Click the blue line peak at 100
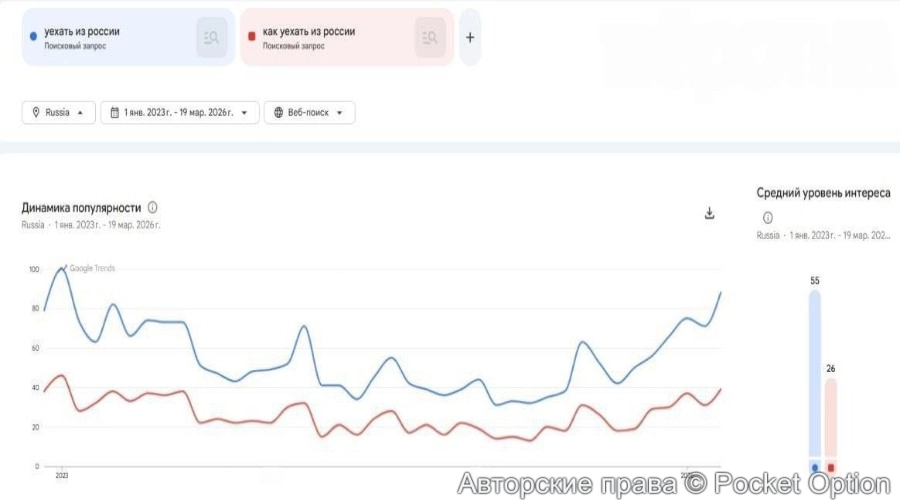900x500 pixels. pyautogui.click(x=62, y=268)
